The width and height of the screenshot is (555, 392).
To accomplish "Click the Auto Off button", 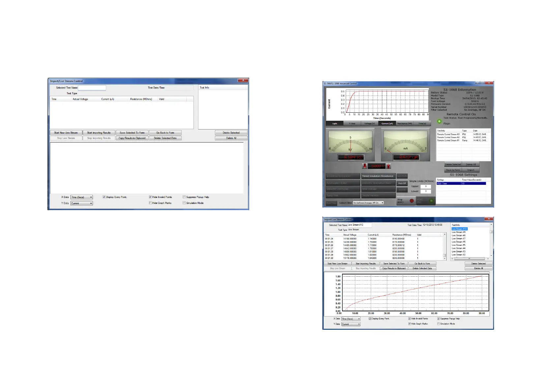I will (x=402, y=183).
